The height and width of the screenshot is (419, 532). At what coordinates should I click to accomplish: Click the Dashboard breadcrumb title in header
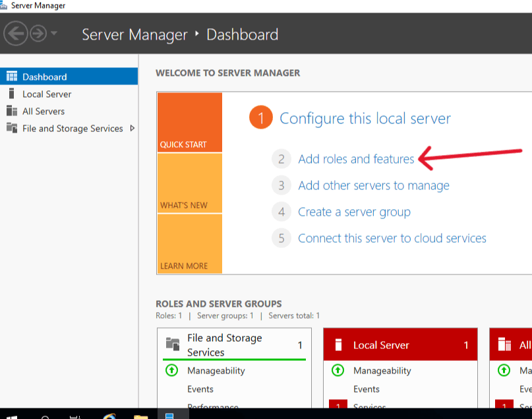coord(242,34)
